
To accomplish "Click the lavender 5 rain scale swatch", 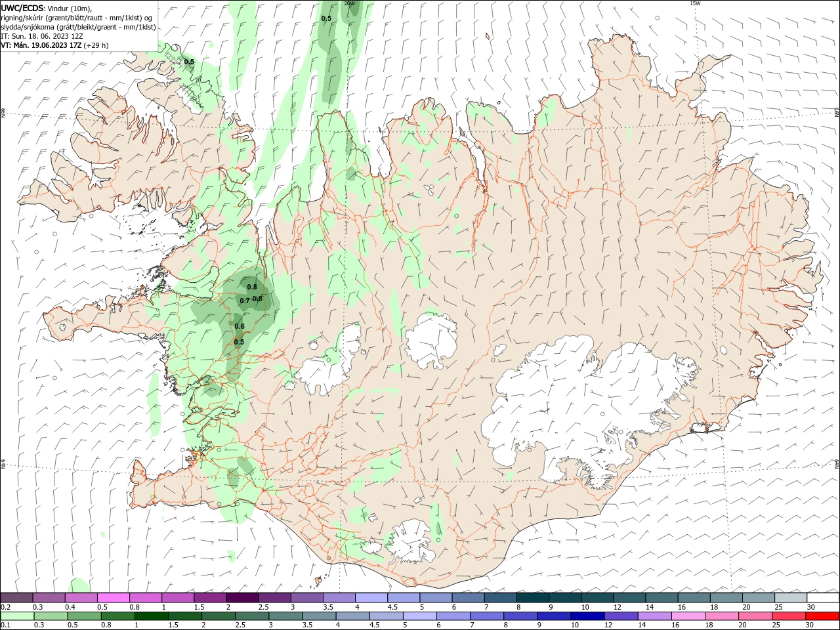I will [x=420, y=616].
